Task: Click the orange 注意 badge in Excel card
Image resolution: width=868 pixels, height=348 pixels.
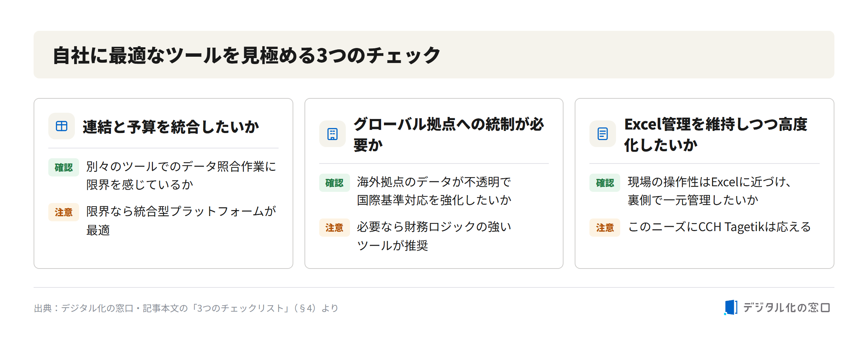Action: [605, 228]
